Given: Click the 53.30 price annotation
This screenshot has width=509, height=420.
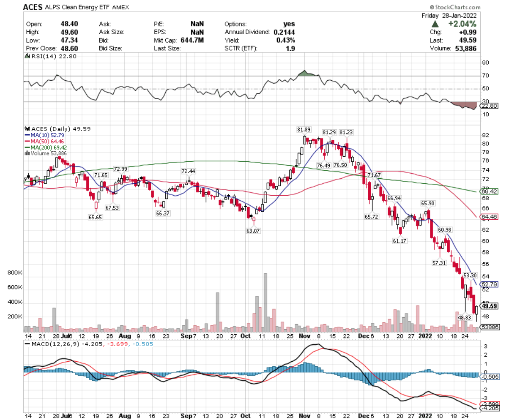Looking at the screenshot, I should [x=471, y=275].
